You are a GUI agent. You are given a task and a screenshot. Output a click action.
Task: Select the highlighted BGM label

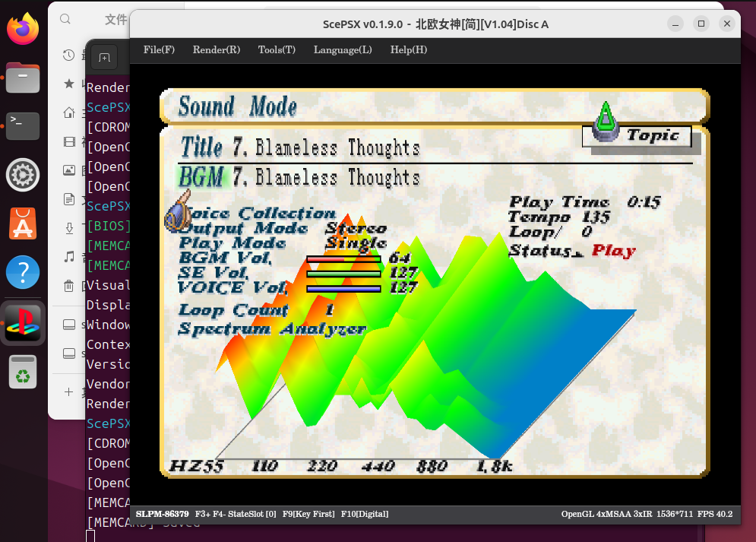(x=201, y=177)
